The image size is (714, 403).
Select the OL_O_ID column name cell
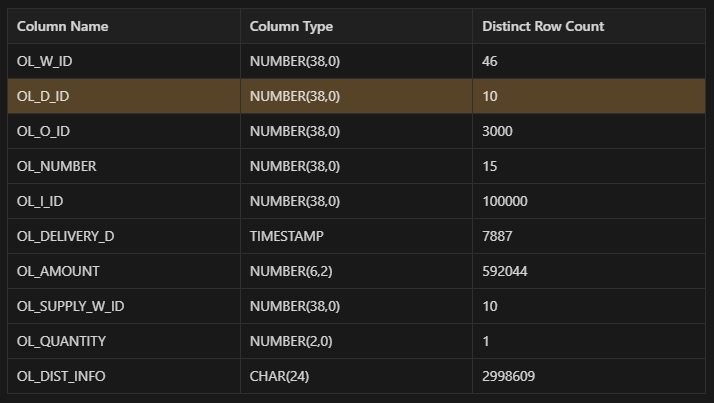pos(124,131)
